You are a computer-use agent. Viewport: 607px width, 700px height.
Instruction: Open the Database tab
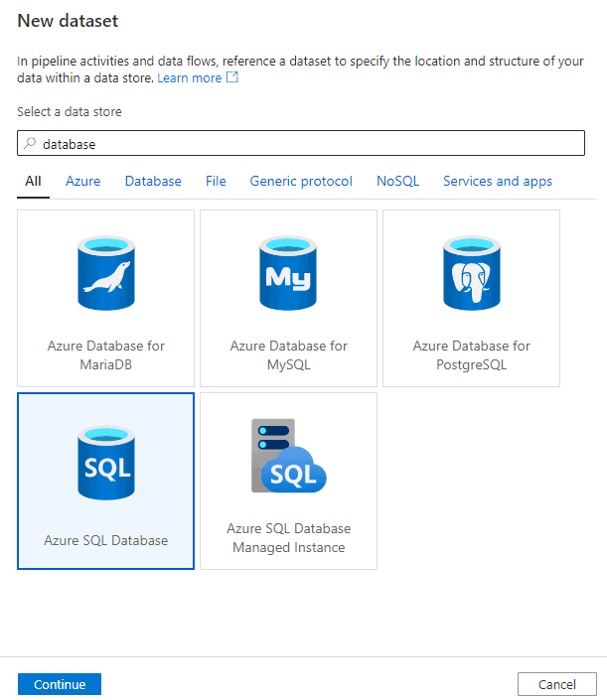[153, 182]
